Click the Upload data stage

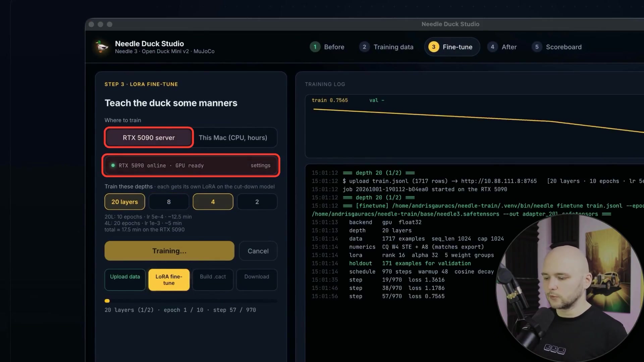[x=125, y=280]
